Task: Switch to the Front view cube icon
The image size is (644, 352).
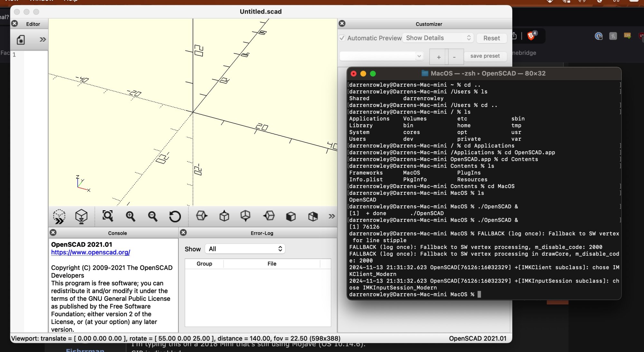Action: 291,216
